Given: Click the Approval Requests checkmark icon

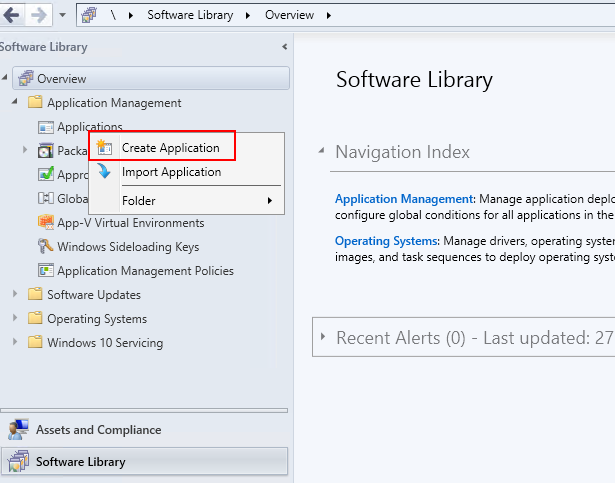Looking at the screenshot, I should click(x=45, y=174).
